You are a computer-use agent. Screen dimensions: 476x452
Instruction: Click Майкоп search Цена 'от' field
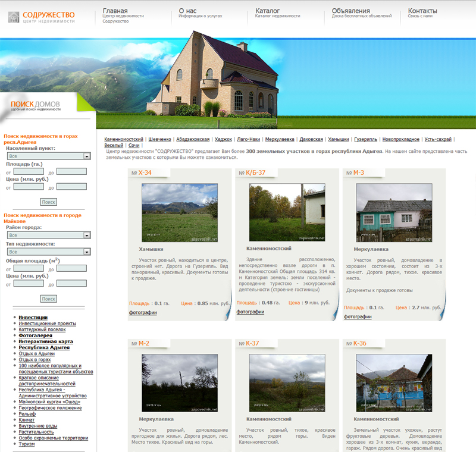[x=29, y=283]
